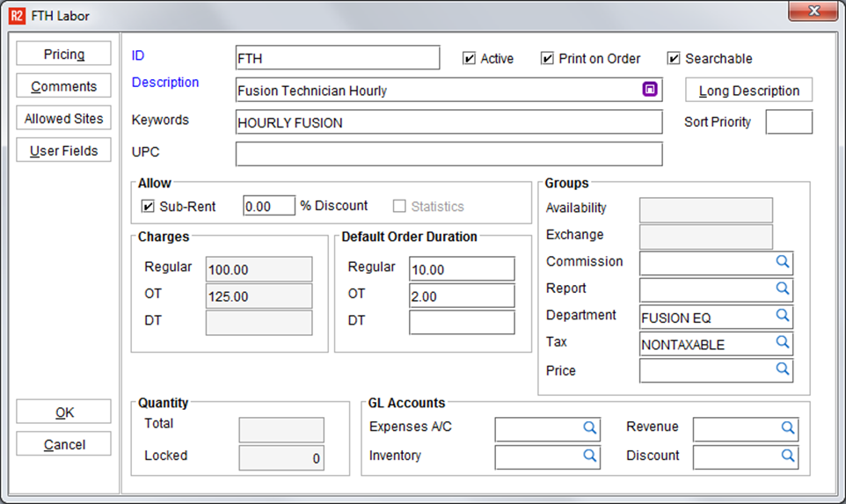Open the Expenses A/C lookup icon
The width and height of the screenshot is (846, 504).
tap(589, 428)
